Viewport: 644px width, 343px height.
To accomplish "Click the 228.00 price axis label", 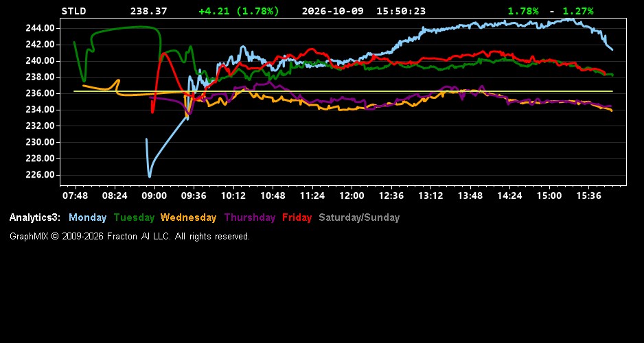I will (40, 158).
